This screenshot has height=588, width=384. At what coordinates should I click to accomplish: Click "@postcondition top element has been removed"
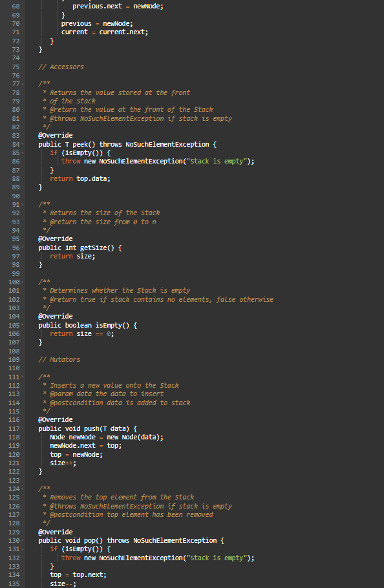click(131, 515)
